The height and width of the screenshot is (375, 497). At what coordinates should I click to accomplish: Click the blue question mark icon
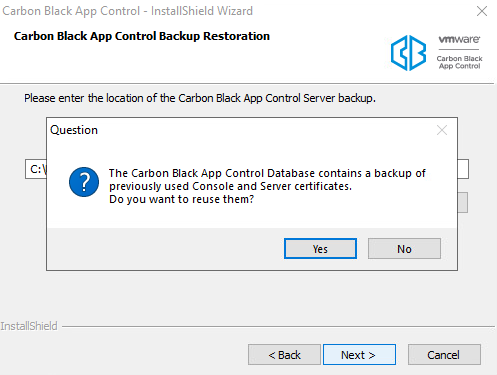(84, 182)
